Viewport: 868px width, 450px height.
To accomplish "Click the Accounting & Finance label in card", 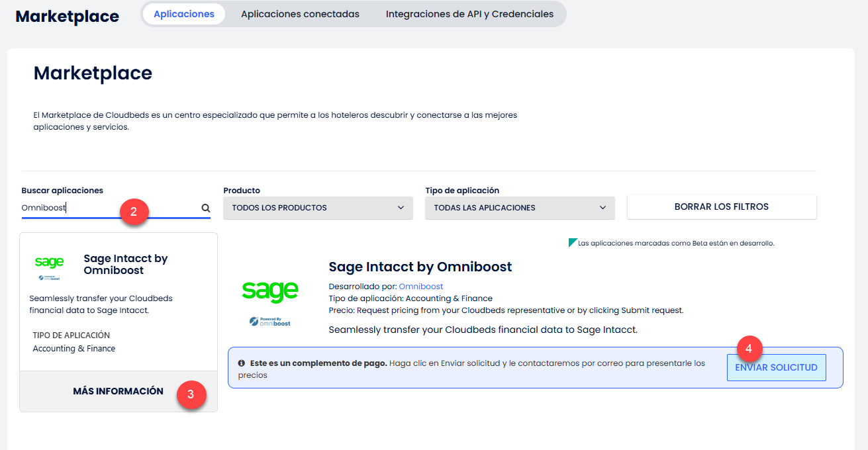I will point(74,349).
